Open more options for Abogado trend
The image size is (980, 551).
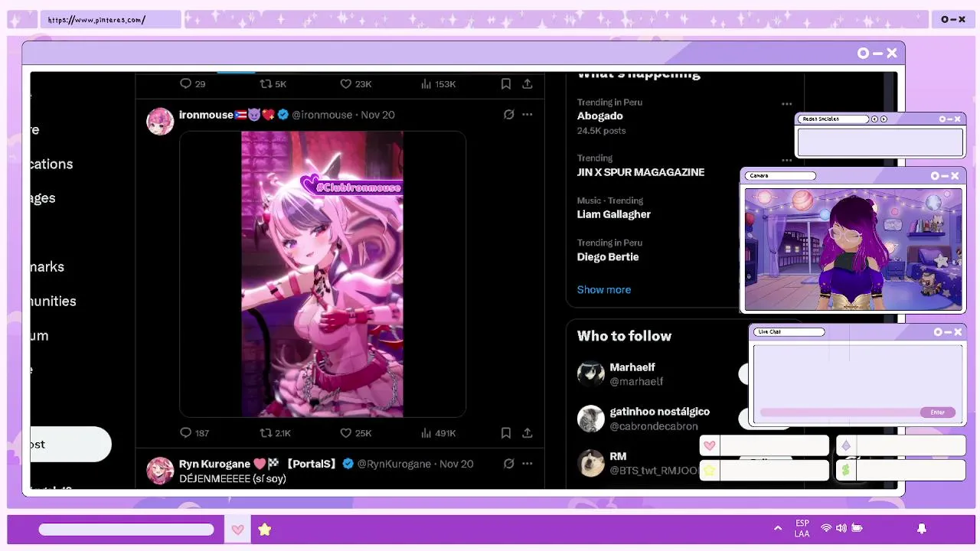coord(786,103)
